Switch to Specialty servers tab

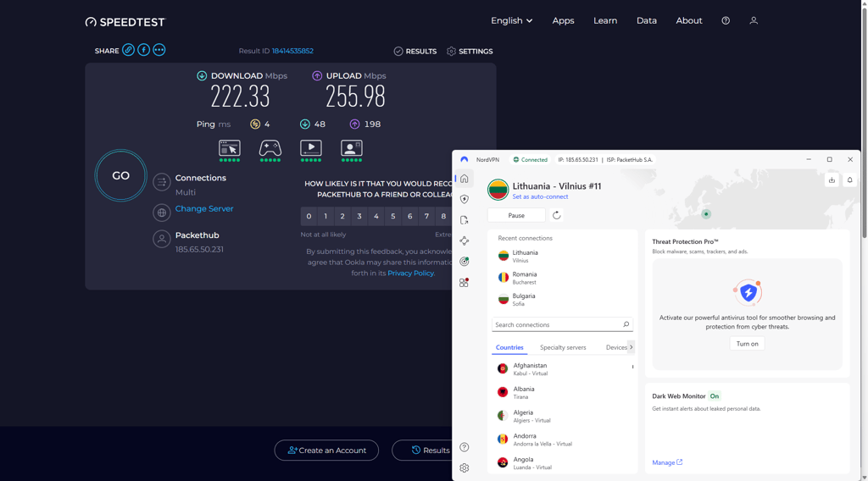563,347
